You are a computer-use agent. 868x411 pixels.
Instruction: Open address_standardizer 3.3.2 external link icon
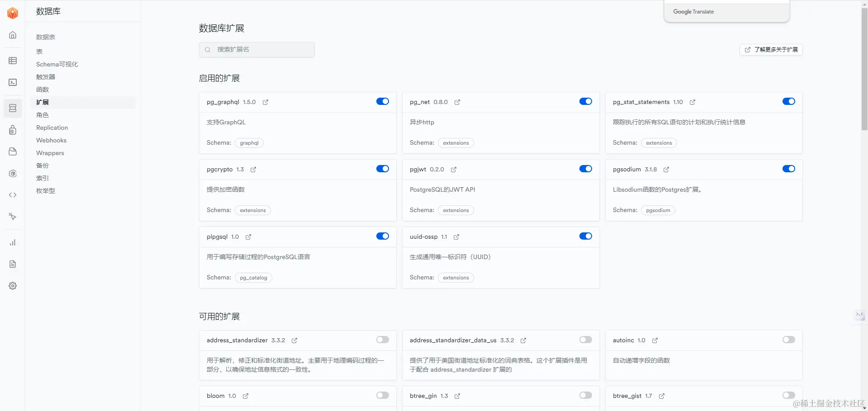294,340
